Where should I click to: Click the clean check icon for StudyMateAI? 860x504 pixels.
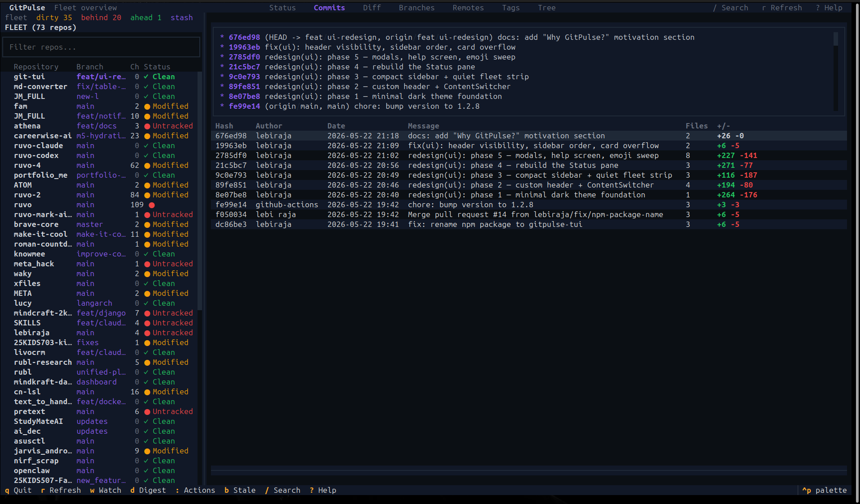146,421
